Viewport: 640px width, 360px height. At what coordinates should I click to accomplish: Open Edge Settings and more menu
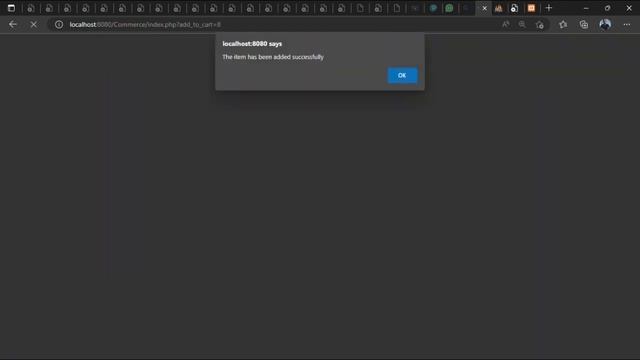coord(627,24)
